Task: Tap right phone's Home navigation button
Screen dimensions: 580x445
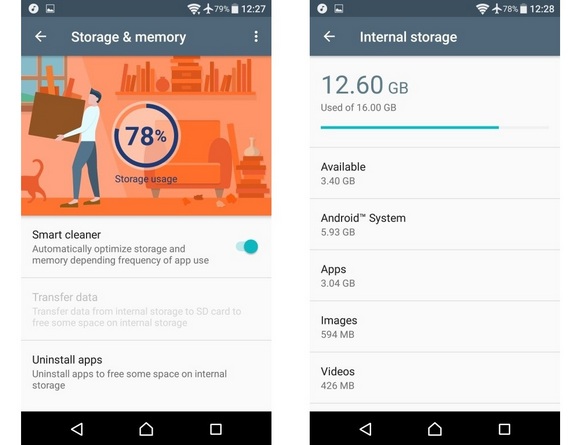Action: (x=435, y=429)
